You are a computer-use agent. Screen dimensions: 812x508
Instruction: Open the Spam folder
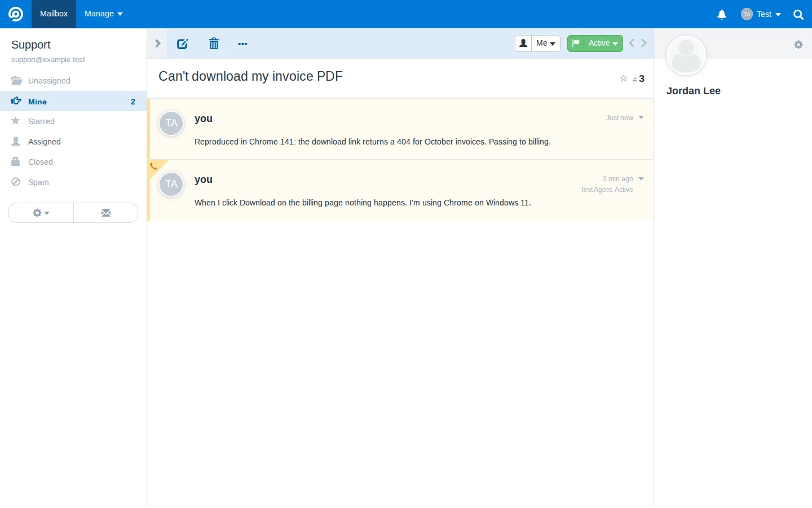(x=73, y=182)
